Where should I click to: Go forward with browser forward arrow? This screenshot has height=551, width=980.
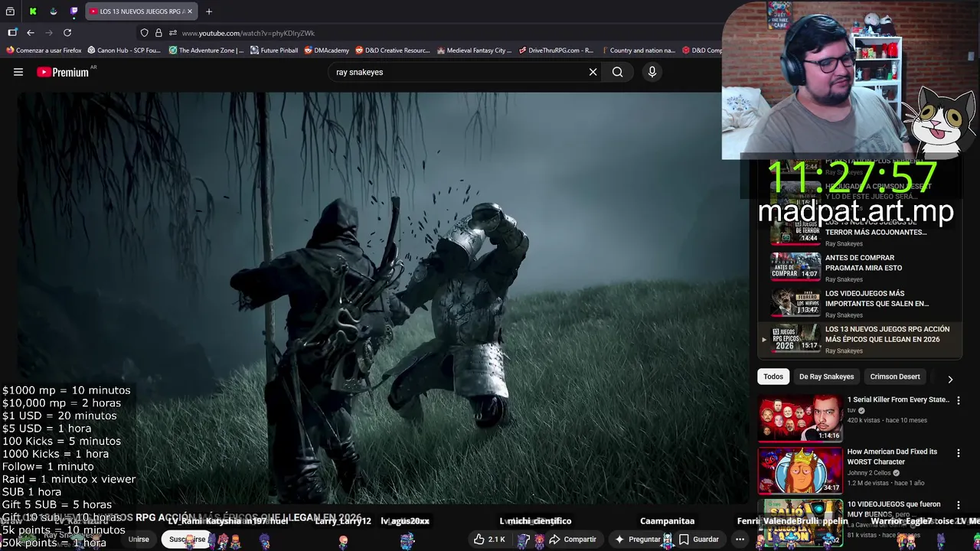(49, 33)
